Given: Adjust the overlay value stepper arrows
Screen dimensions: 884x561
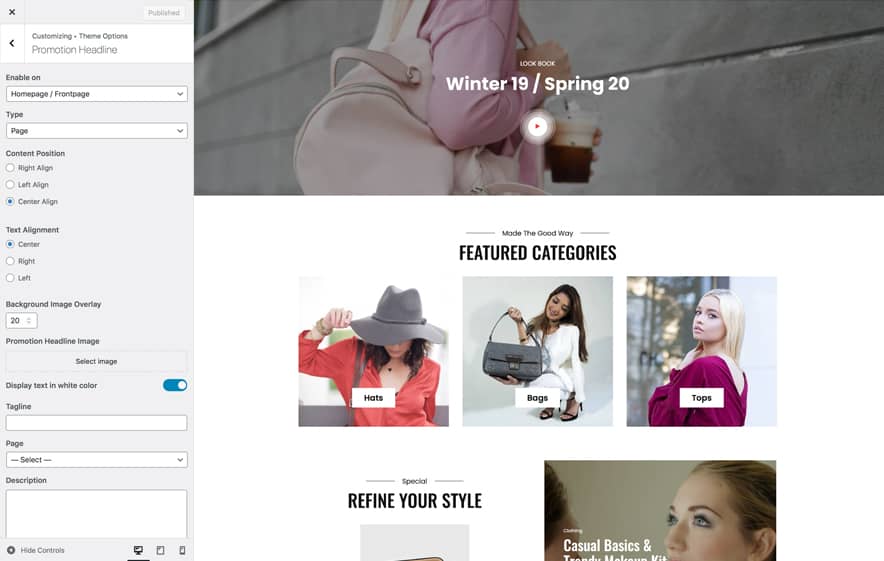Looking at the screenshot, I should [x=29, y=320].
